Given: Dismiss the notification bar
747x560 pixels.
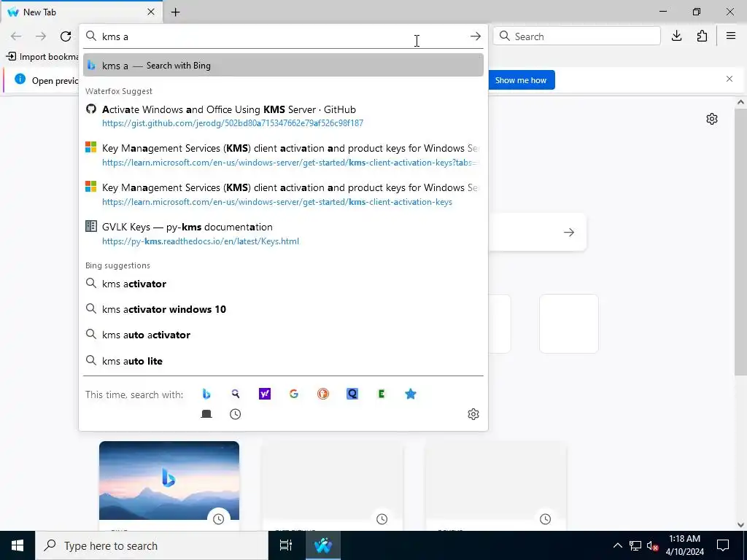Looking at the screenshot, I should [729, 79].
